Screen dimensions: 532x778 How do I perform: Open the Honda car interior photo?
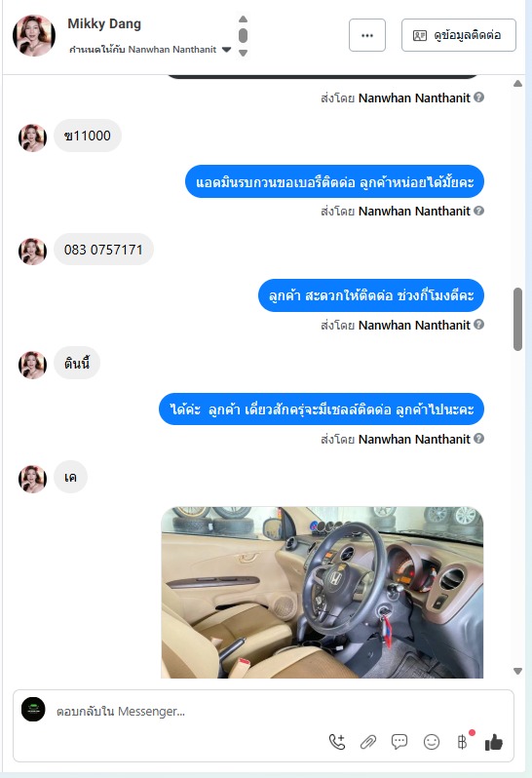(323, 593)
